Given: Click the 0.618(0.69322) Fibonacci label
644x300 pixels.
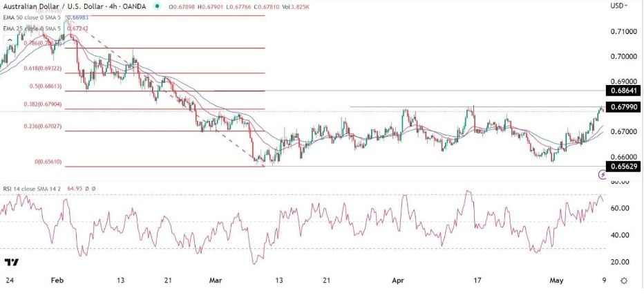Looking at the screenshot, I should [x=43, y=68].
